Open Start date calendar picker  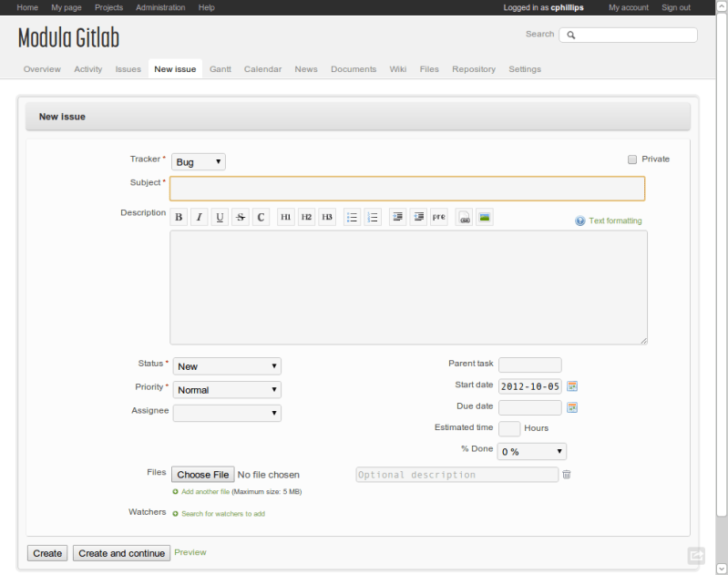tap(572, 386)
